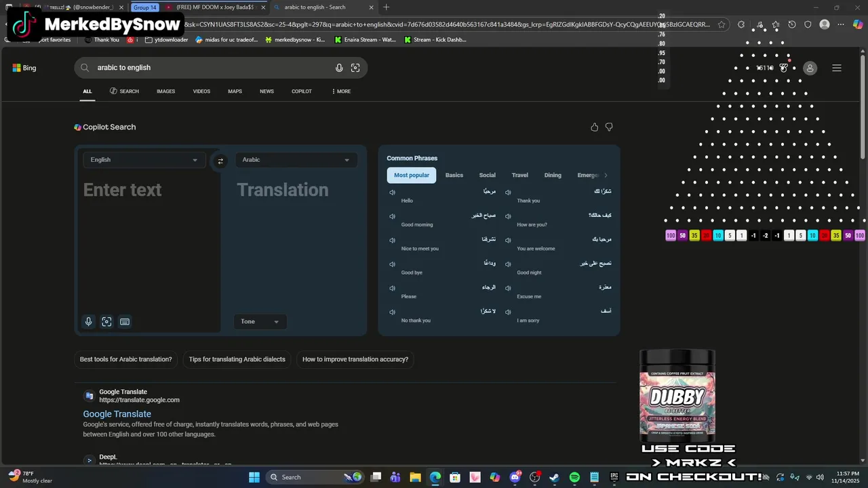Click 'Best tools for Arabic translation?' suggestion
The width and height of the screenshot is (868, 488).
(x=126, y=359)
